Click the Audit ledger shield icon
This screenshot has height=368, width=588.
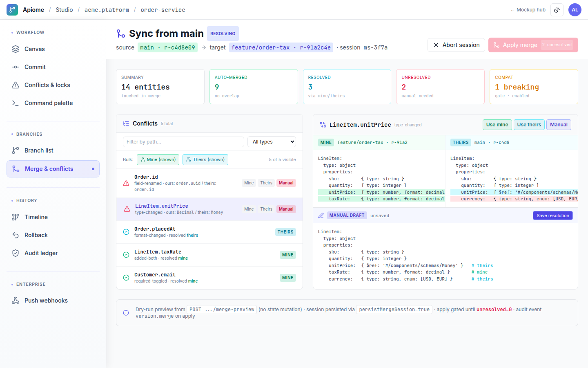tap(16, 253)
